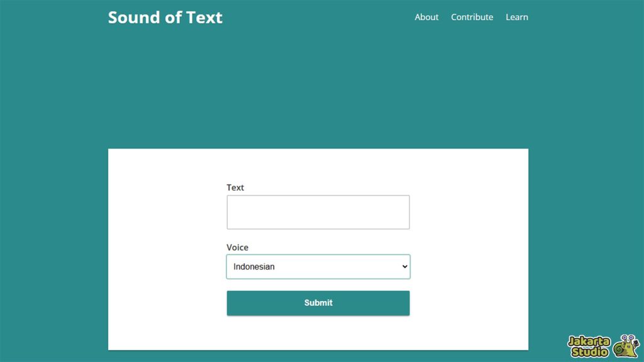
Task: Click the Jakarta Studio watermark logo text
Action: pos(589,346)
